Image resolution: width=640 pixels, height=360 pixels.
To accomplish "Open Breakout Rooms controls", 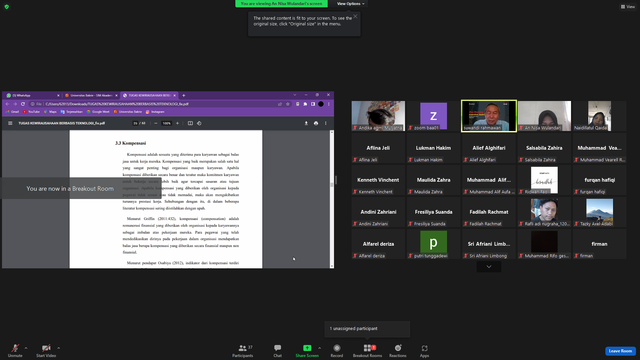I will point(367,350).
